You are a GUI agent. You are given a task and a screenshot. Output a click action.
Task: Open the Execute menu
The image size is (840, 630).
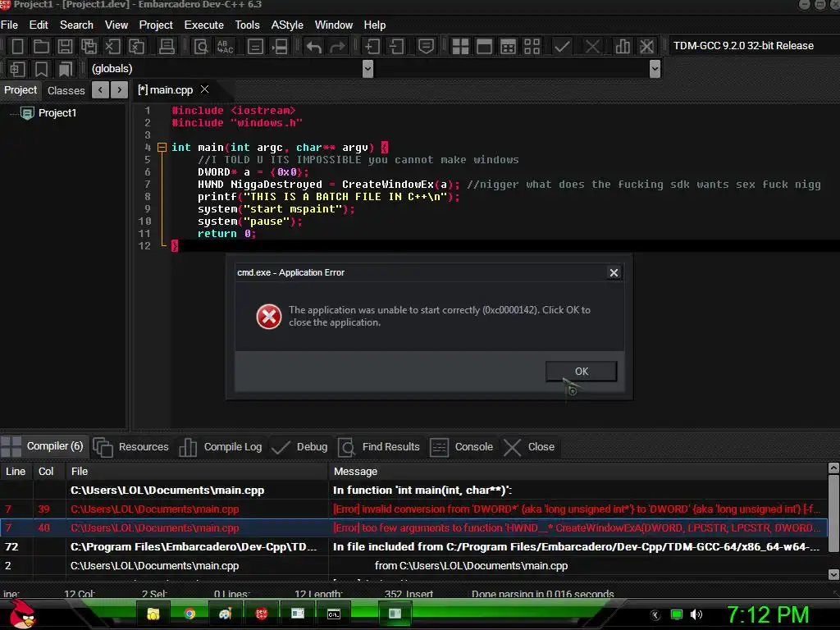[x=204, y=25]
